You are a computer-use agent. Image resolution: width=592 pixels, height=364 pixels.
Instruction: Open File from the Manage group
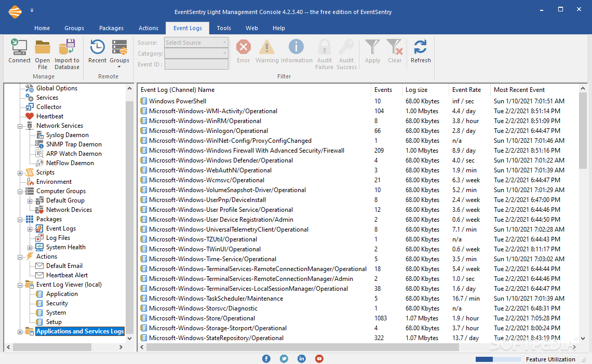point(42,54)
